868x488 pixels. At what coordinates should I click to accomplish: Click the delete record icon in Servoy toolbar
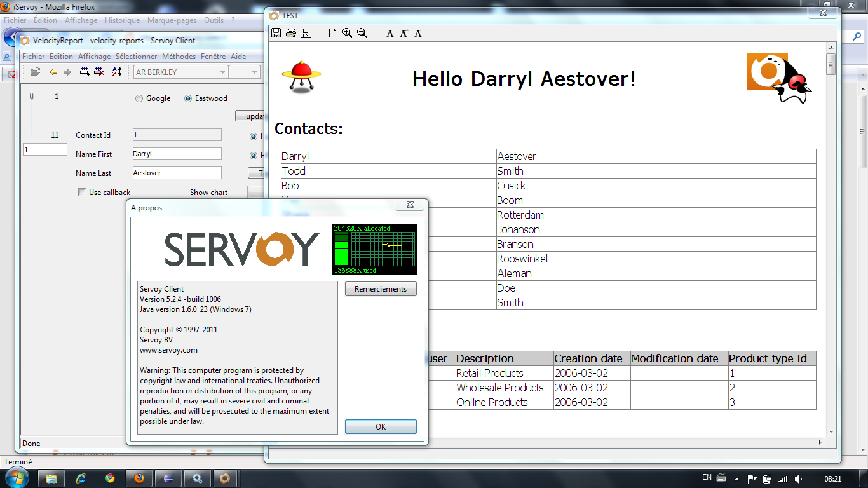pos(99,72)
